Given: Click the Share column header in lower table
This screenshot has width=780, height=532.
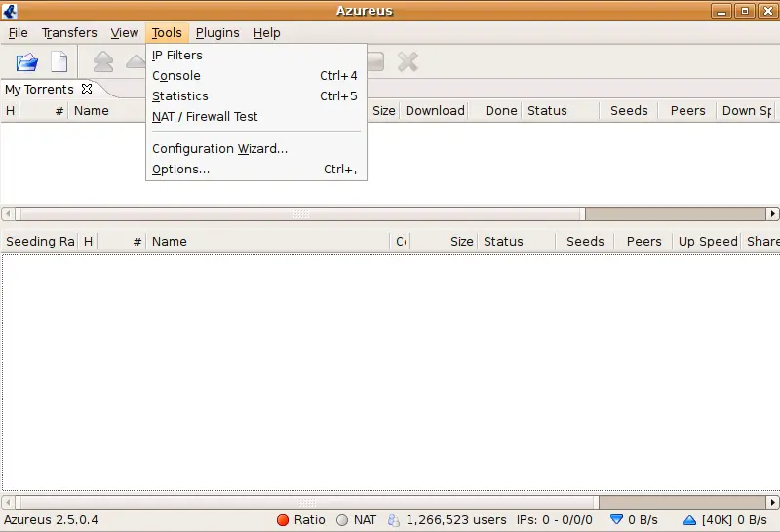Looking at the screenshot, I should click(761, 241).
